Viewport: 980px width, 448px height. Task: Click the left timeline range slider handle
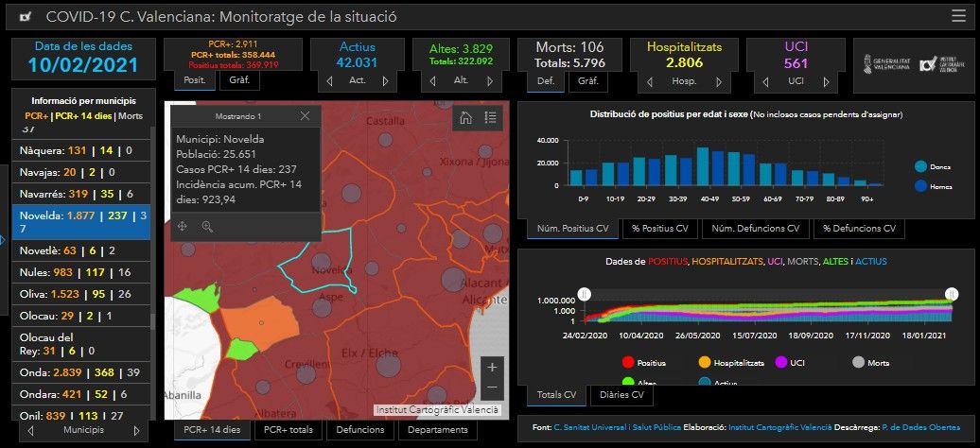point(585,295)
